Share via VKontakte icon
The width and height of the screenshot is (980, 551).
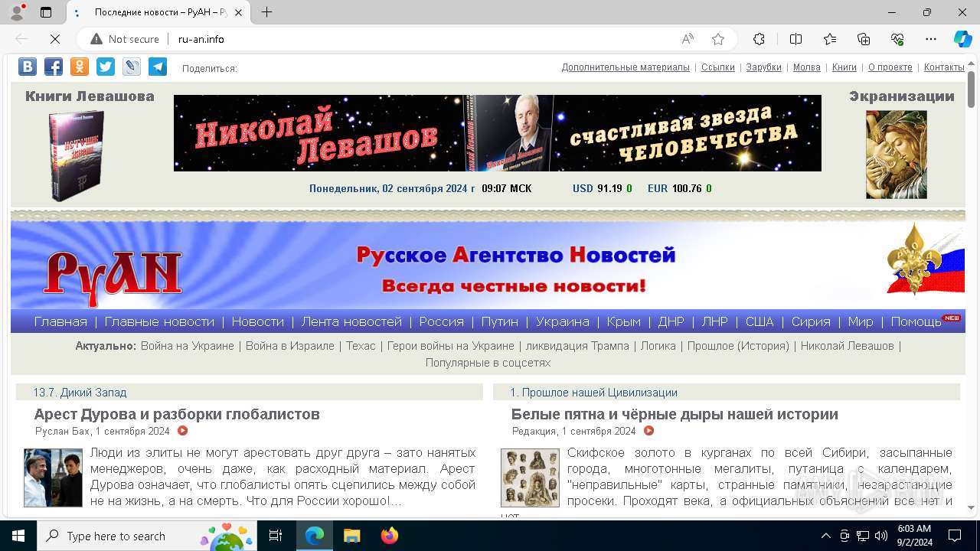coord(28,67)
